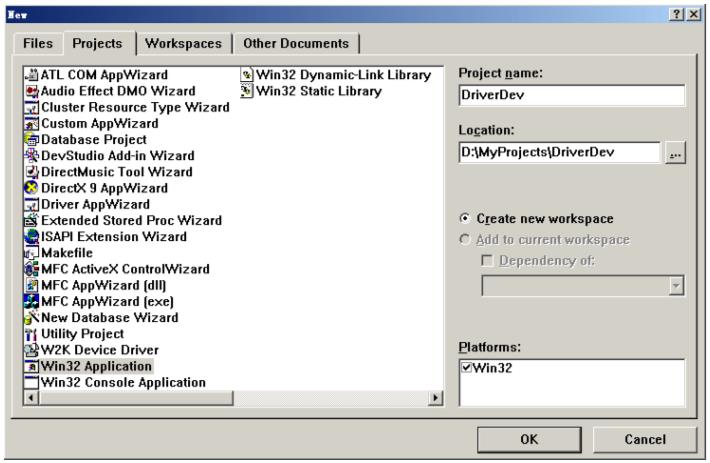Select the Win32 Static Library icon
The width and height of the screenshot is (710, 463).
click(x=247, y=91)
